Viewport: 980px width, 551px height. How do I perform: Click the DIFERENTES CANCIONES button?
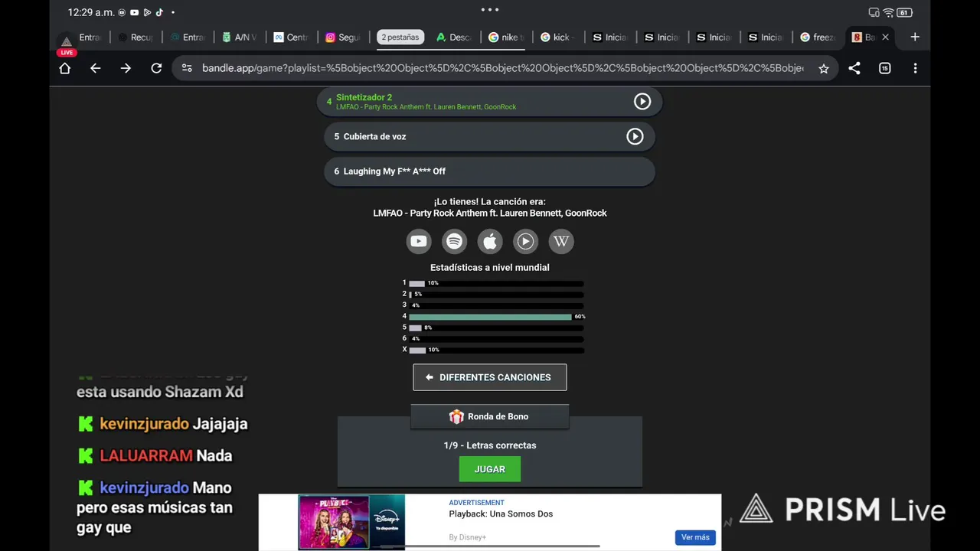tap(490, 377)
